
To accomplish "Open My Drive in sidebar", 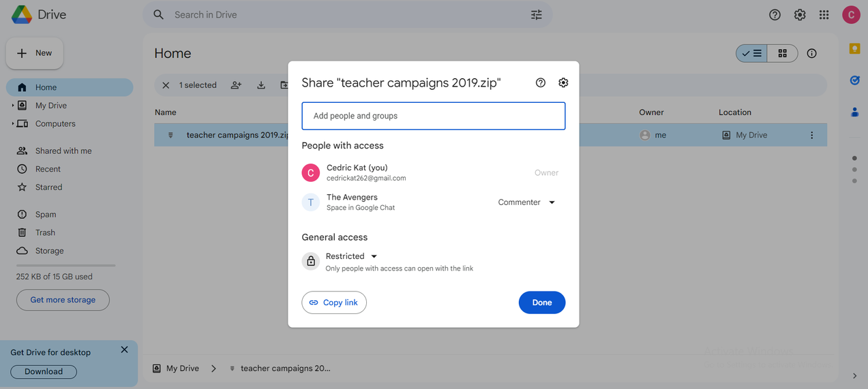I will click(51, 106).
